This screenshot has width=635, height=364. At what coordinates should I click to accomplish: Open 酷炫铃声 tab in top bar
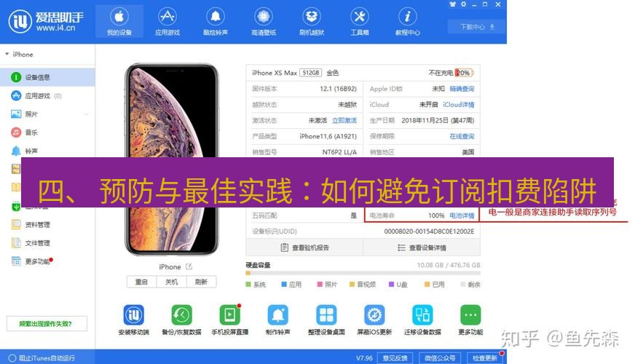tap(216, 21)
